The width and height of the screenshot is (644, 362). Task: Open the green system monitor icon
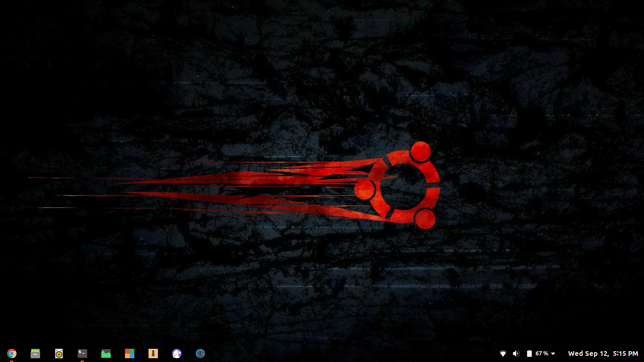point(106,354)
